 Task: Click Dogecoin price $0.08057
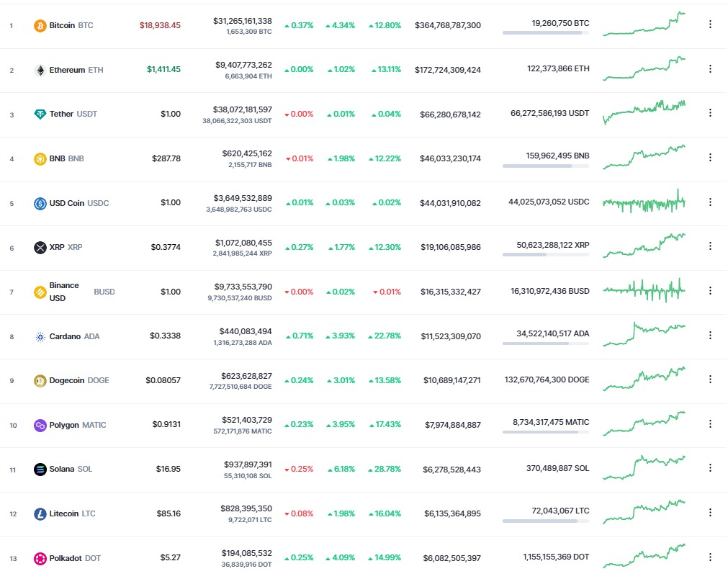pos(163,381)
